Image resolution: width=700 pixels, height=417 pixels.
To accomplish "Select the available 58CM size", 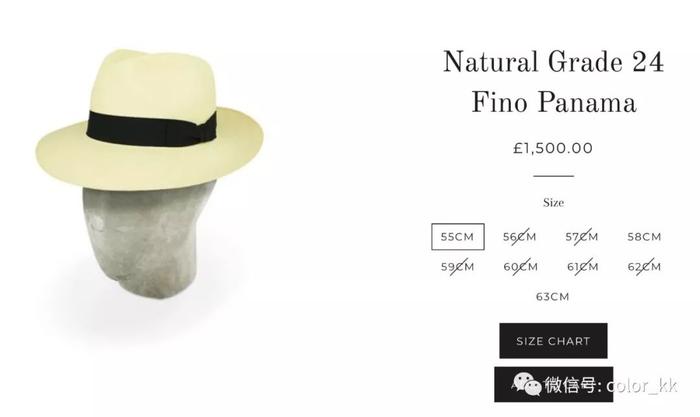I will tap(644, 237).
